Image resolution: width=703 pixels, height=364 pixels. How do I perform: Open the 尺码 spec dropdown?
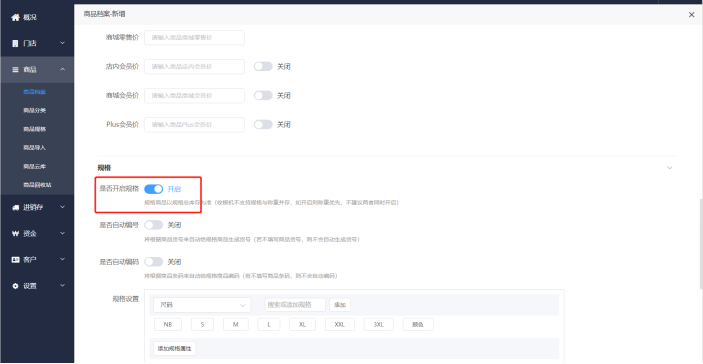(202, 305)
